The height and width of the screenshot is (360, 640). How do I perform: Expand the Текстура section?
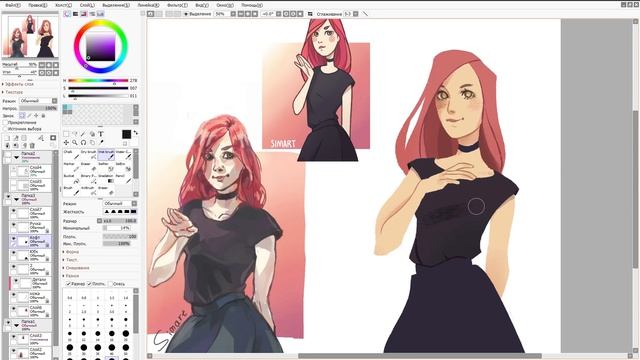pyautogui.click(x=13, y=92)
